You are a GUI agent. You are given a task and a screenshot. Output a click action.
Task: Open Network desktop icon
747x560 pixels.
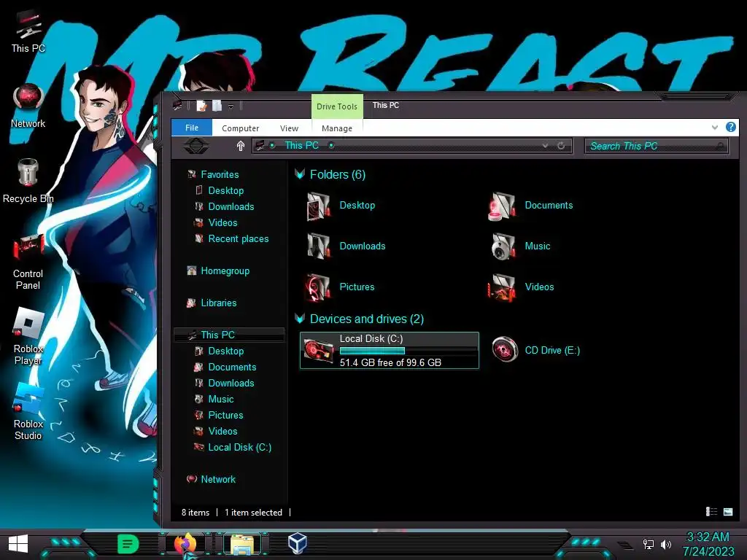click(x=28, y=106)
